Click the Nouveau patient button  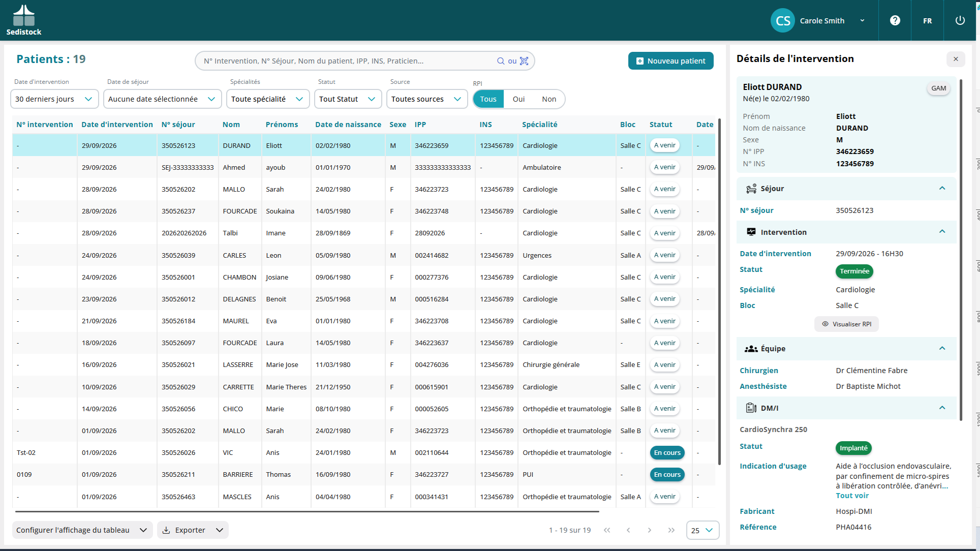click(x=670, y=61)
